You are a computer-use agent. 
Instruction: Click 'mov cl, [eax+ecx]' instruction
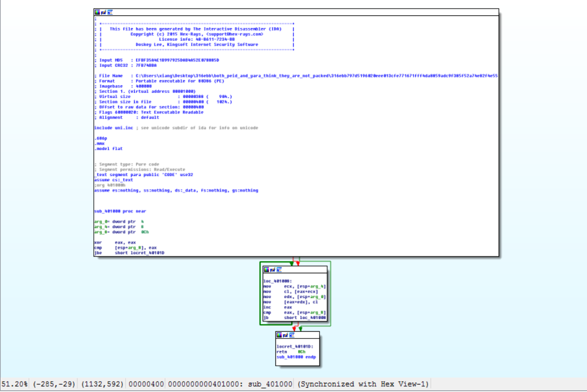point(291,292)
